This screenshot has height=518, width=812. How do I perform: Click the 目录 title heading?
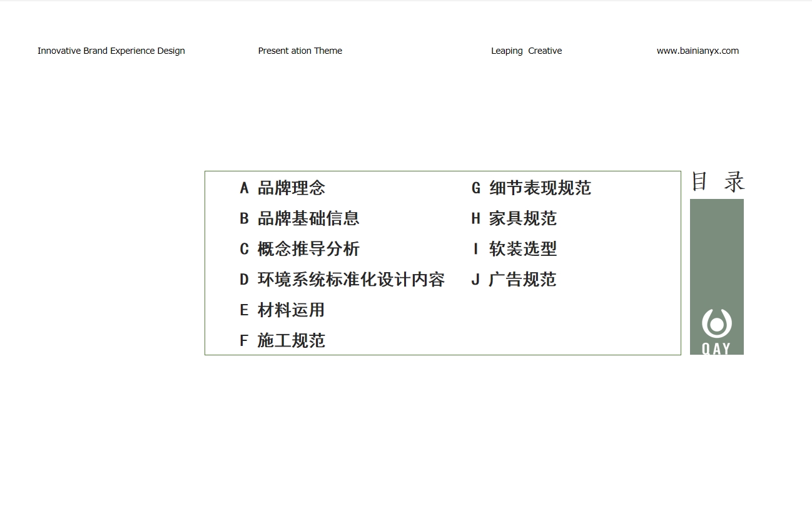click(x=718, y=181)
